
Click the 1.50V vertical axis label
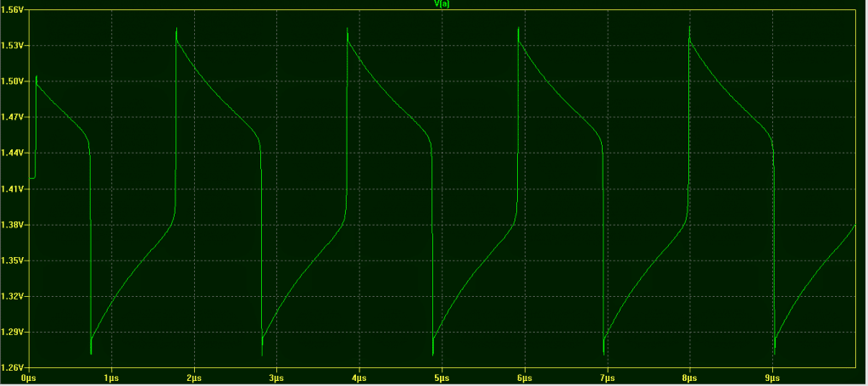pos(14,81)
